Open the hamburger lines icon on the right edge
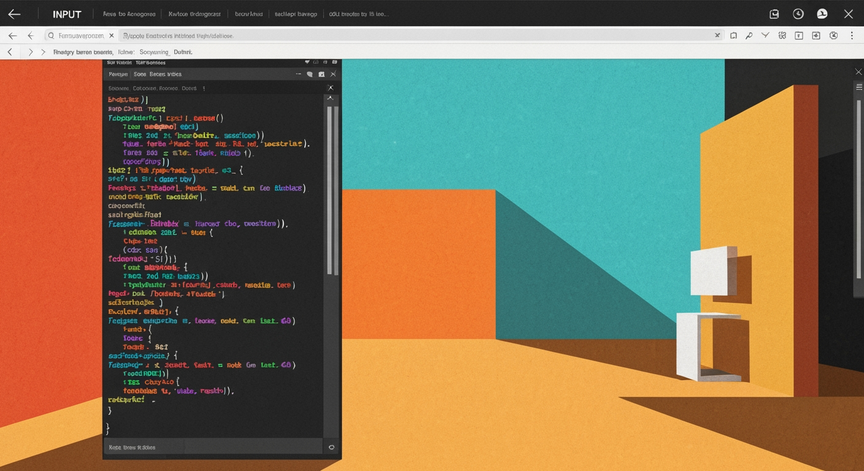 tap(859, 87)
